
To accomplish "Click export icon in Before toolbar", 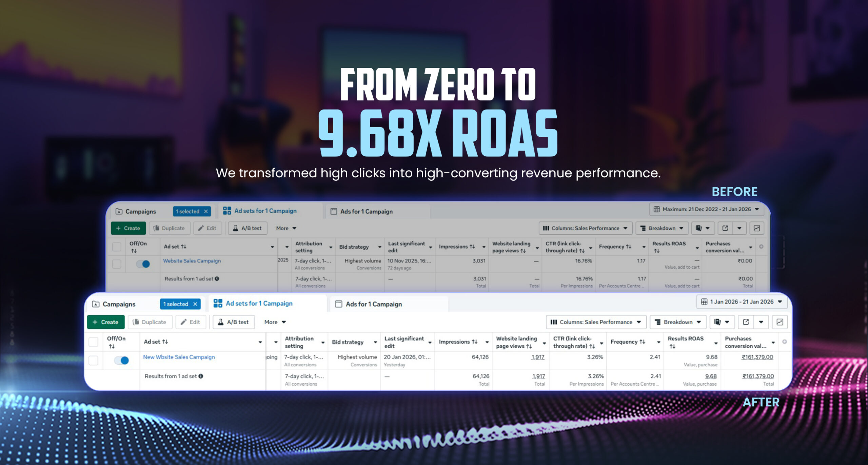I will 725,228.
